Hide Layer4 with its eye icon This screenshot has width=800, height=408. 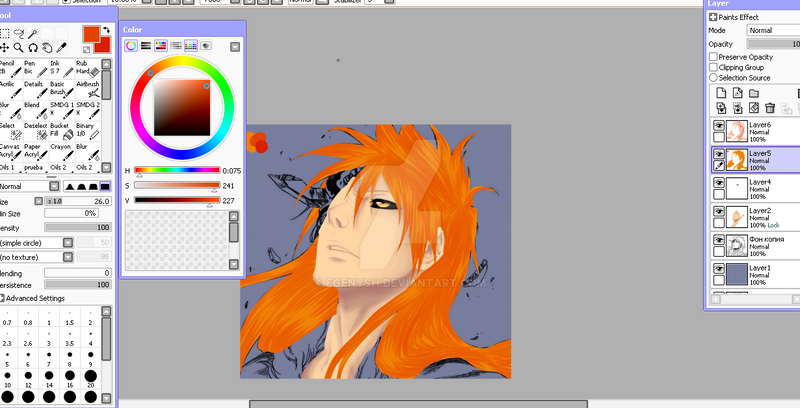tap(719, 183)
